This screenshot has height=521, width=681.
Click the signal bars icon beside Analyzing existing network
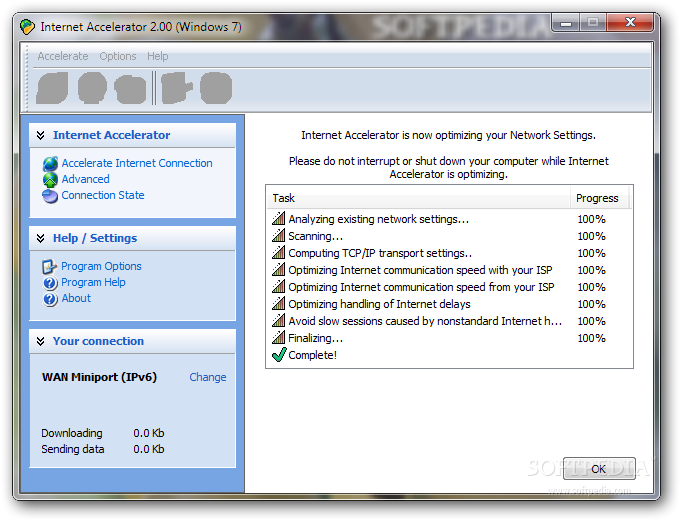tap(278, 218)
